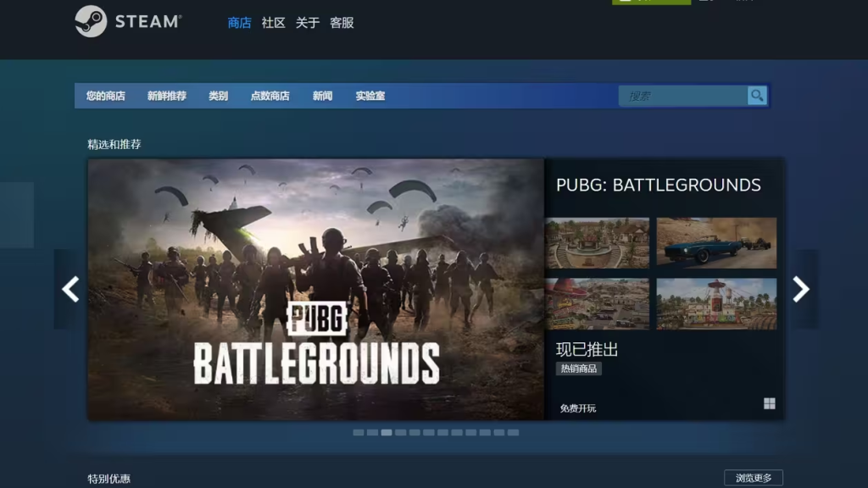Open the 社区 top navigation item
The height and width of the screenshot is (488, 868).
274,23
